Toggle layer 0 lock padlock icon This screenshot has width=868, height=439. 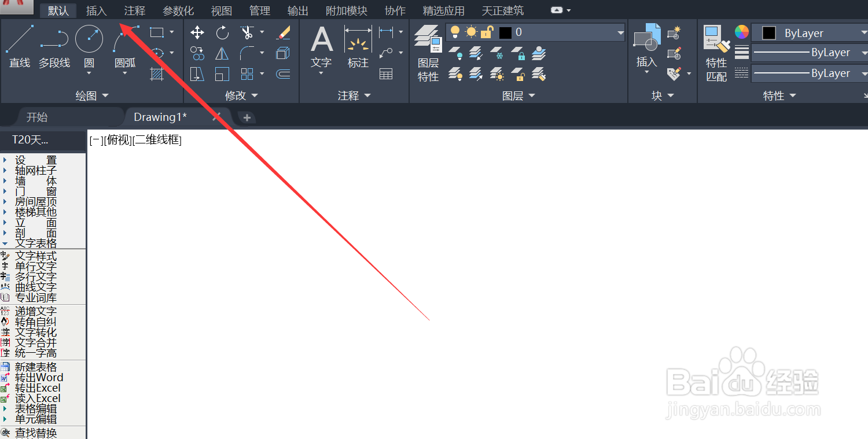pyautogui.click(x=487, y=32)
